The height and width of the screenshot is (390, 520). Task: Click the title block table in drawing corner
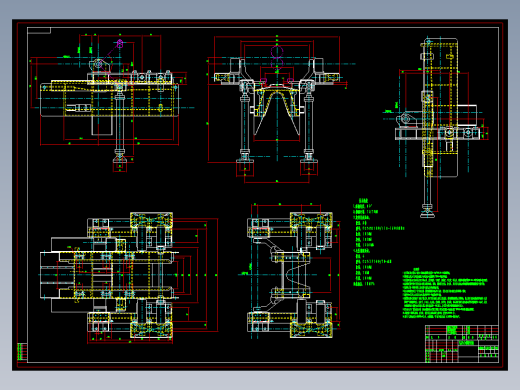coord(462,344)
